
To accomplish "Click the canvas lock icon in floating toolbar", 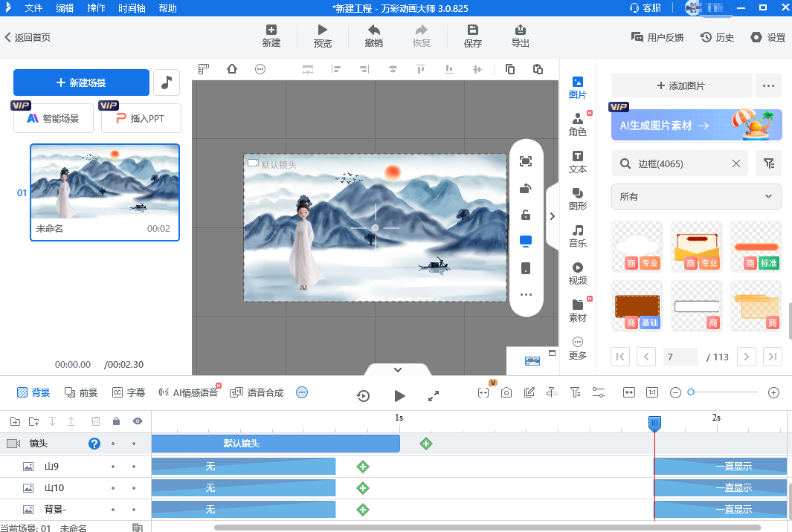I will [526, 215].
